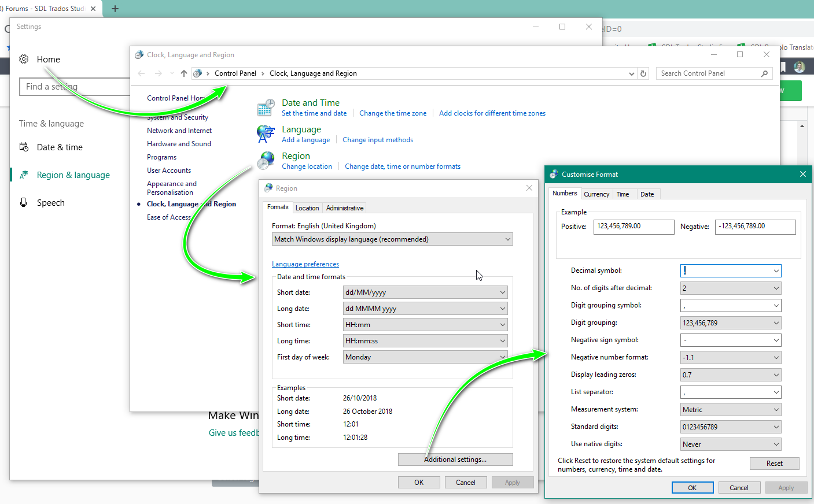Select Hardware and Sound in sidebar

(x=179, y=144)
